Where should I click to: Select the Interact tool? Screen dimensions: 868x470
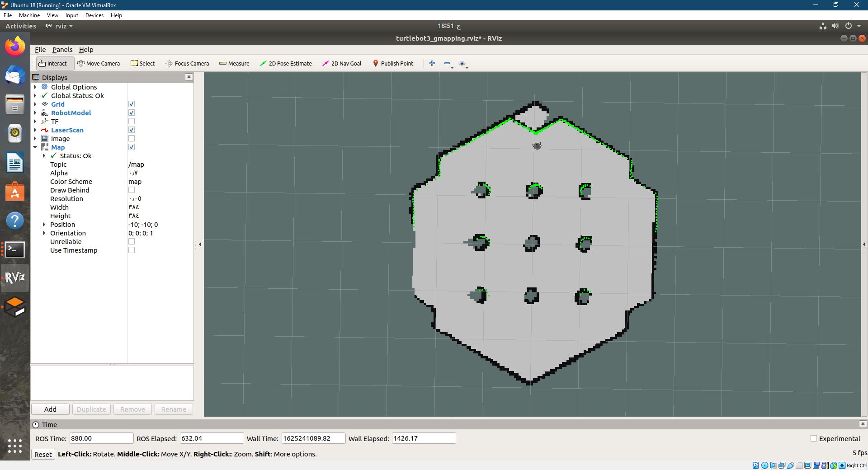(54, 63)
